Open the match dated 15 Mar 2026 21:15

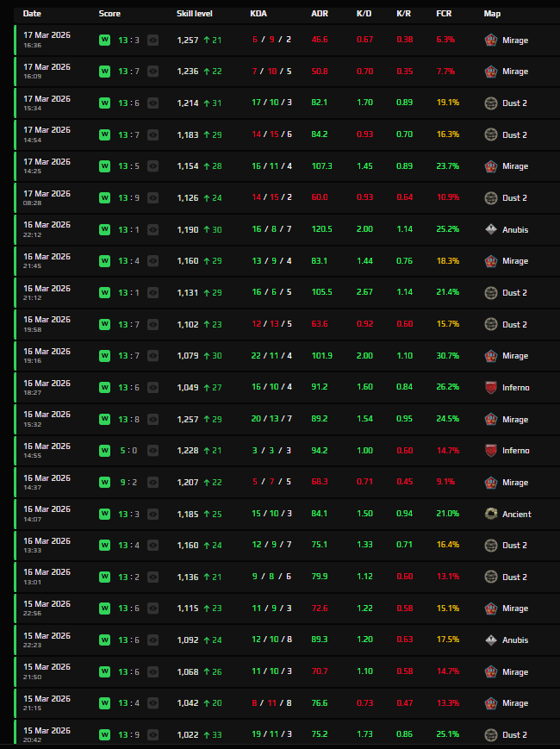286,703
